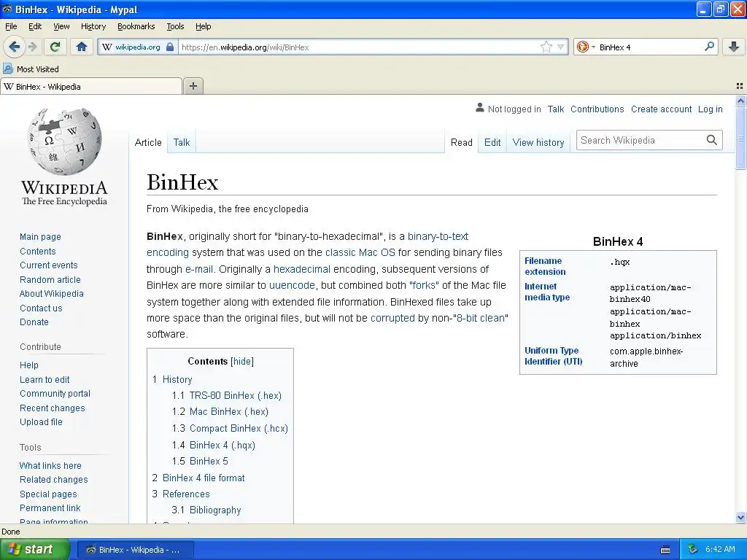This screenshot has width=747, height=560.
Task: Click What links here tool link
Action: [50, 466]
